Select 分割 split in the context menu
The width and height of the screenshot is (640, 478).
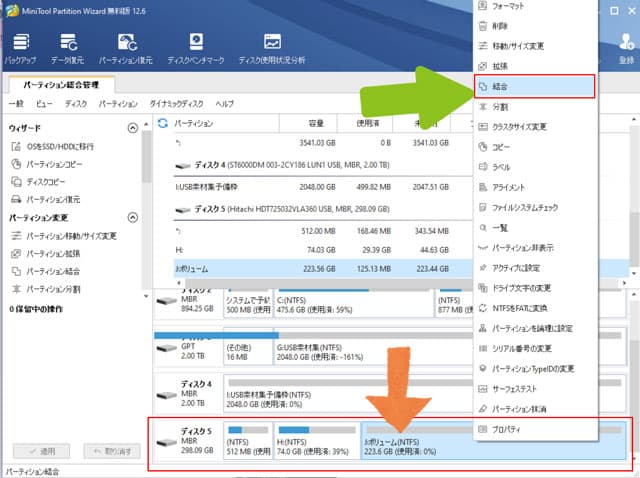pos(536,107)
